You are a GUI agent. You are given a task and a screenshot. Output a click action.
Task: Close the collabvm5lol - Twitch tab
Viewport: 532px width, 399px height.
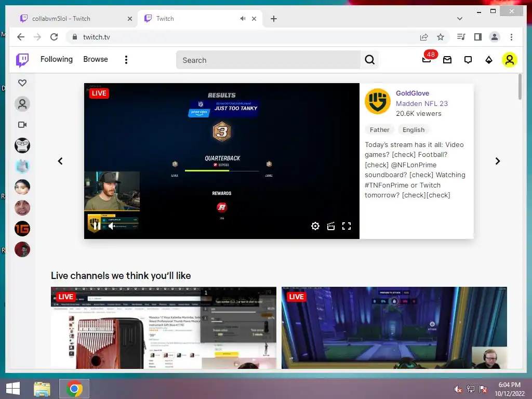(x=129, y=19)
